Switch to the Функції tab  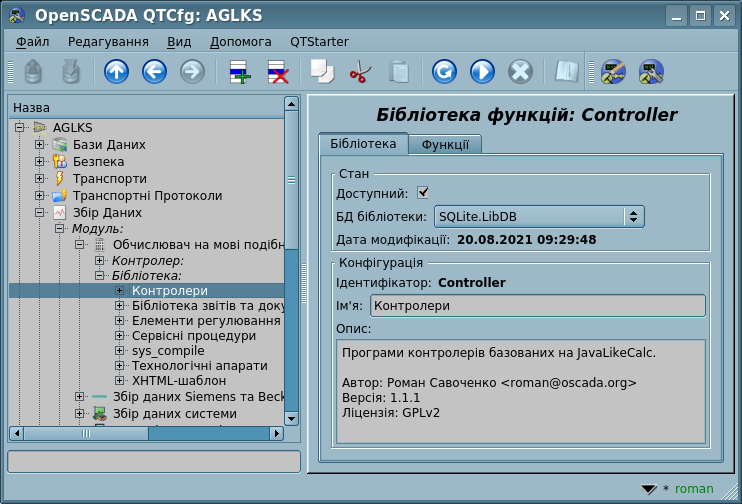(445, 145)
